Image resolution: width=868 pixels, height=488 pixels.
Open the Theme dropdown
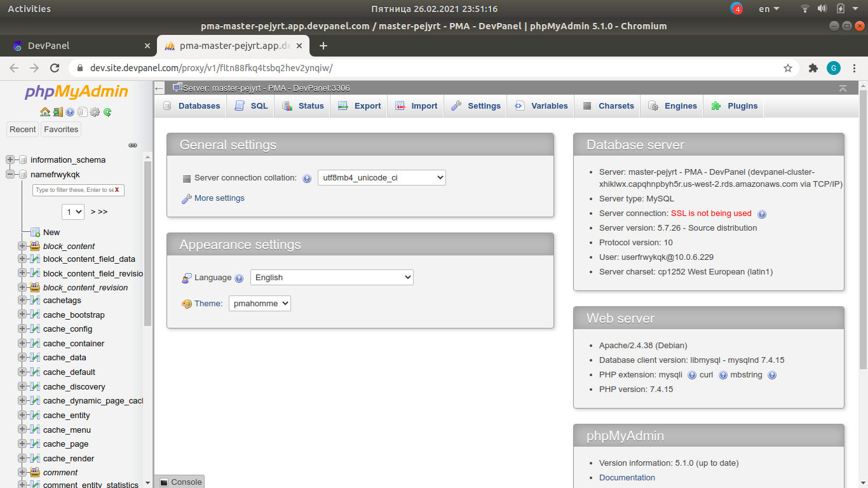click(x=260, y=303)
